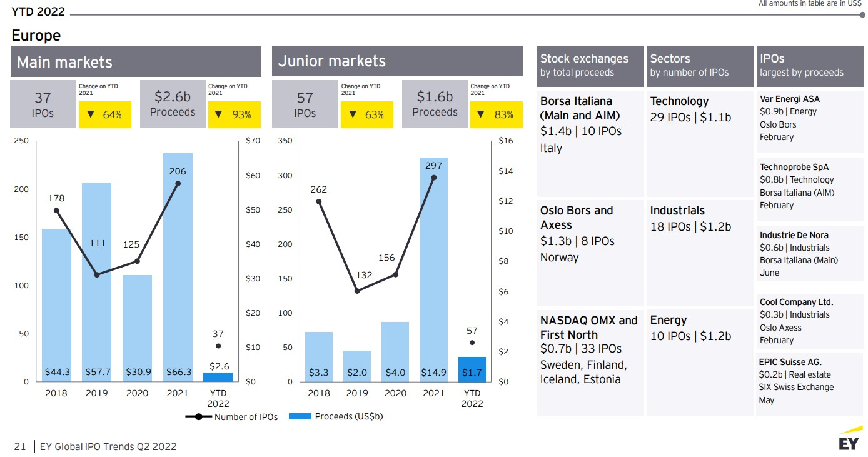Image resolution: width=868 pixels, height=457 pixels.
Task: Click the Cool Company Ltd. entry
Action: pyautogui.click(x=810, y=321)
